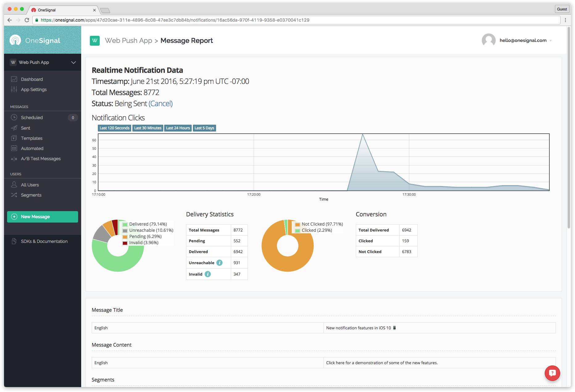The height and width of the screenshot is (392, 575).
Task: Open the Chrome three-dot menu
Action: pos(565,20)
